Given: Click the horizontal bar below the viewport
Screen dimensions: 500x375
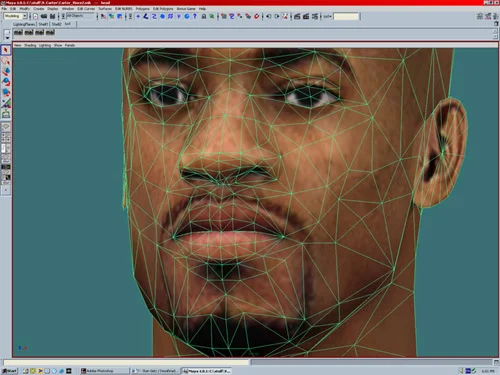Looking at the screenshot, I should tap(127, 362).
